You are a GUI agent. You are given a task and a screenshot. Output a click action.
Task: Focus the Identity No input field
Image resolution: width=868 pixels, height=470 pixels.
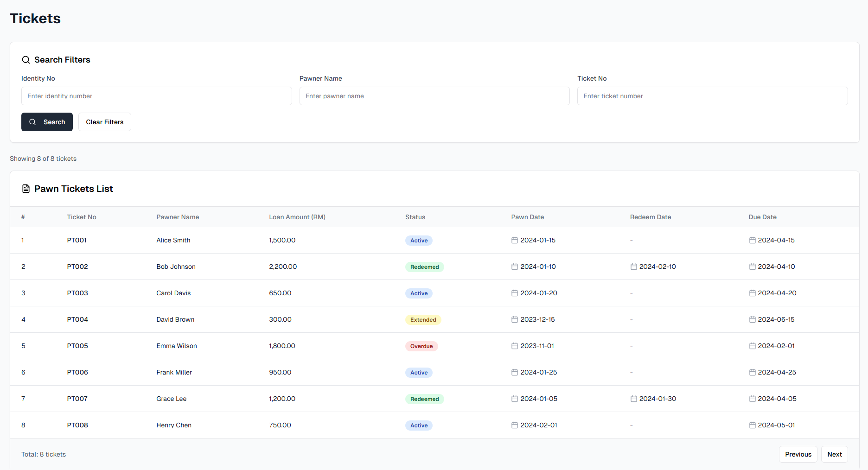pos(156,96)
